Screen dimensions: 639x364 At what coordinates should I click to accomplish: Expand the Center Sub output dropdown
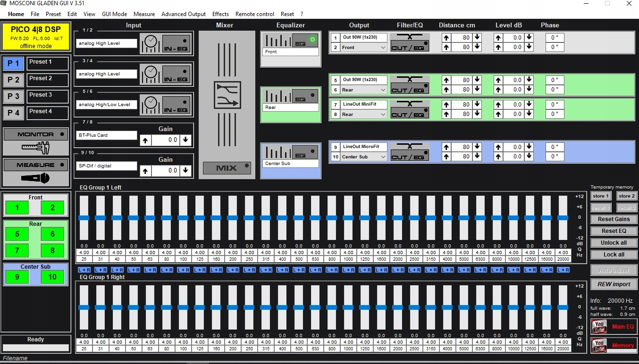click(x=383, y=157)
